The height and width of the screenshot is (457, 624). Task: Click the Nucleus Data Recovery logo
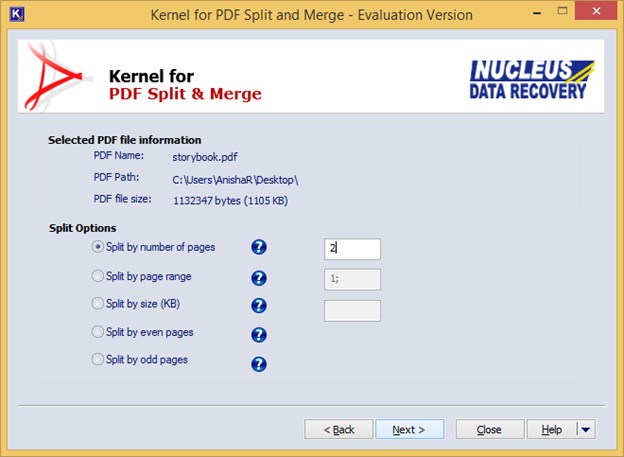pyautogui.click(x=532, y=80)
